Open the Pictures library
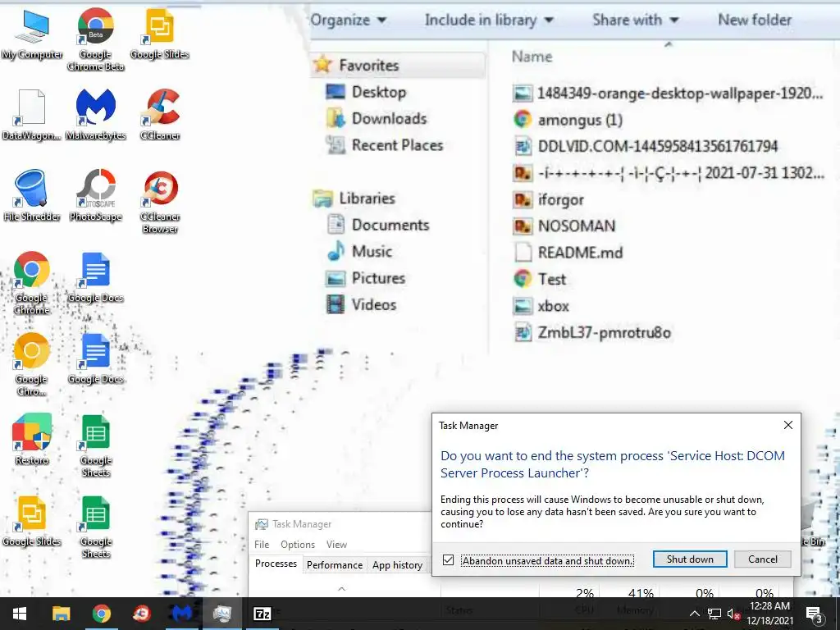840x630 pixels. point(366,278)
